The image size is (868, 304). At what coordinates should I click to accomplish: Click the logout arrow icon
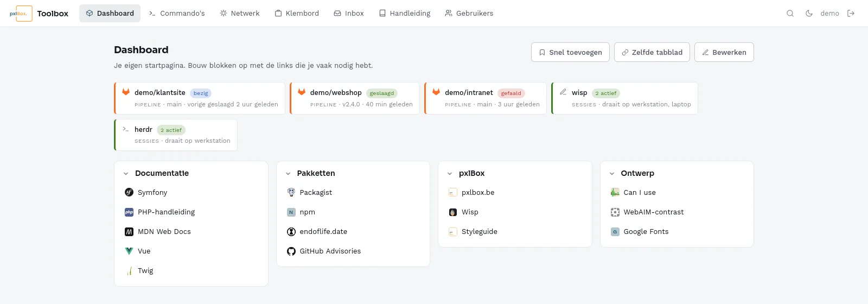pyautogui.click(x=851, y=14)
